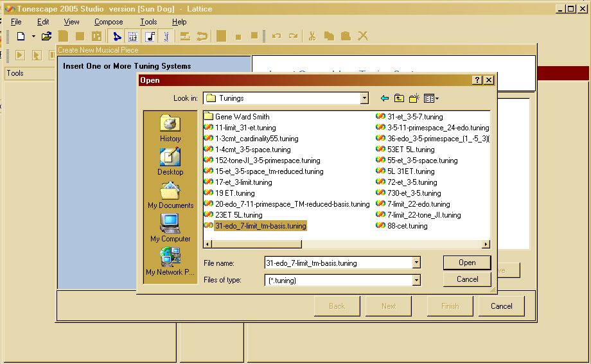Select 23ET 5L.tuning file
This screenshot has width=591, height=364.
pos(233,215)
